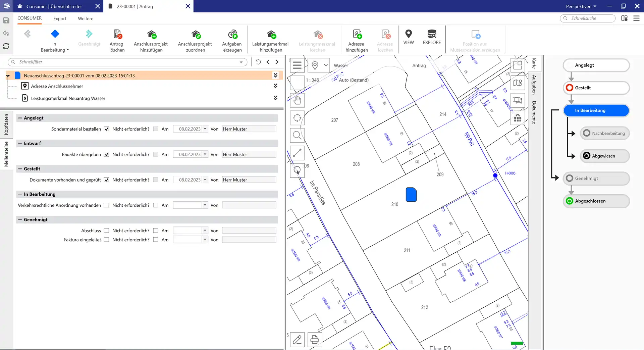The height and width of the screenshot is (350, 644).
Task: Click the map magnifier zoom tool
Action: click(x=297, y=135)
